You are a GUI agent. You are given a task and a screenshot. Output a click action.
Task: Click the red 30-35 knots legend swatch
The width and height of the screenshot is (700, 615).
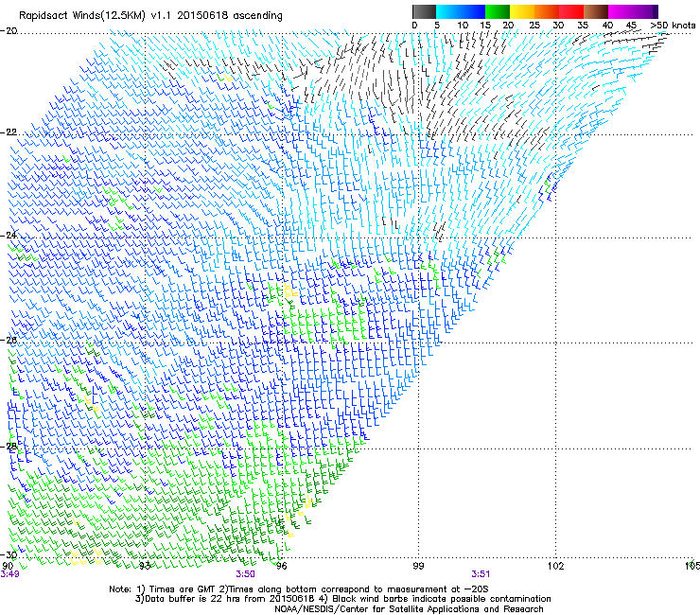(571, 11)
